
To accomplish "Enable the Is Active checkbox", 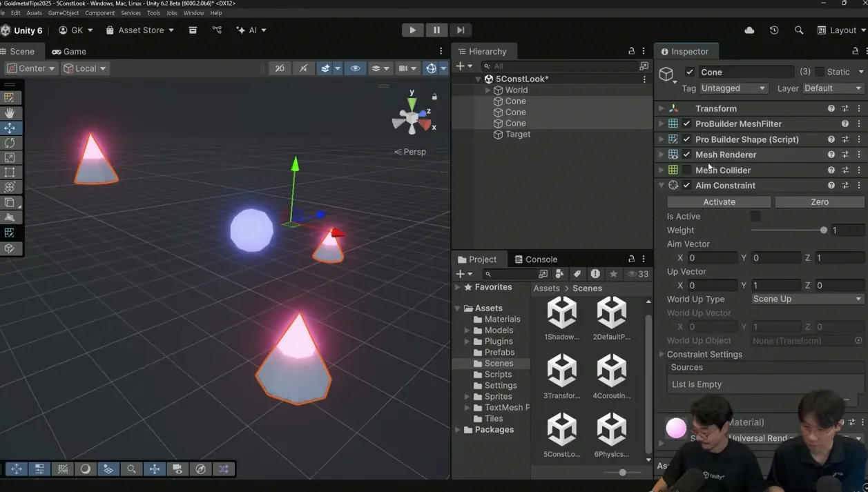I will (755, 217).
